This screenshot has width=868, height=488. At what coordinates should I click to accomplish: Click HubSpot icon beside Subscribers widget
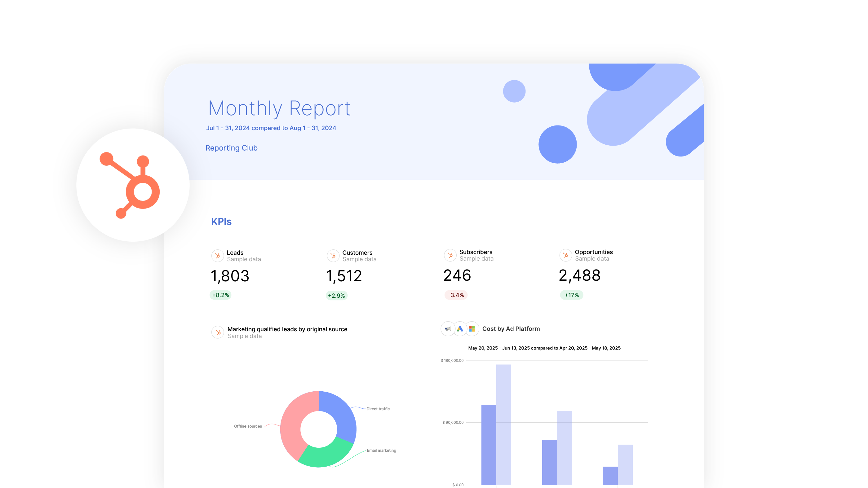tap(450, 255)
